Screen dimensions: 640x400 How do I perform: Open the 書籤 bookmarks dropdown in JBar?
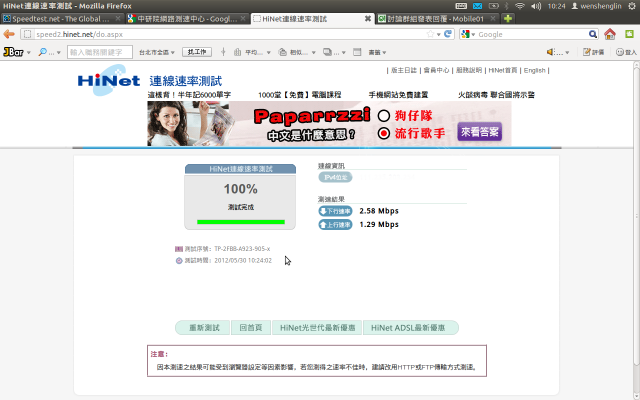377,52
